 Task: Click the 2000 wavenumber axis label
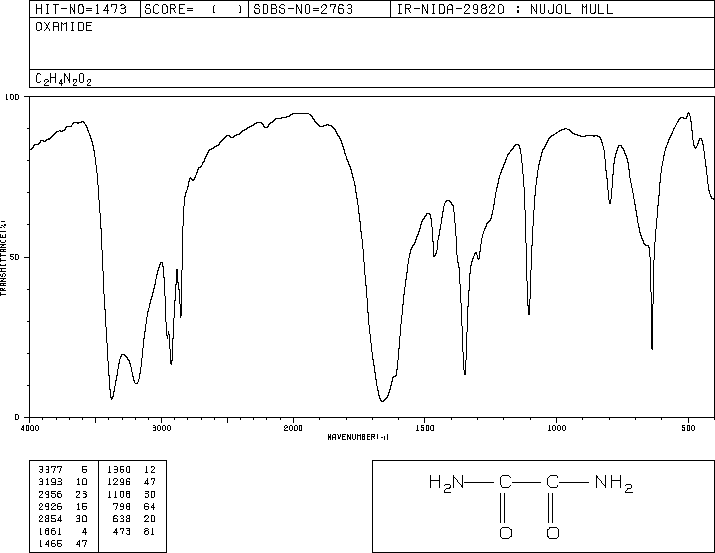(x=293, y=428)
